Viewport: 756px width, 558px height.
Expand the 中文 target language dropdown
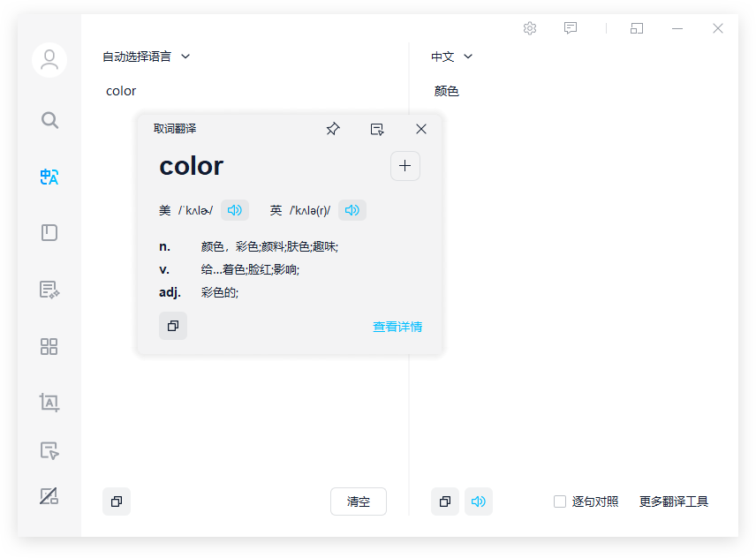click(x=452, y=57)
